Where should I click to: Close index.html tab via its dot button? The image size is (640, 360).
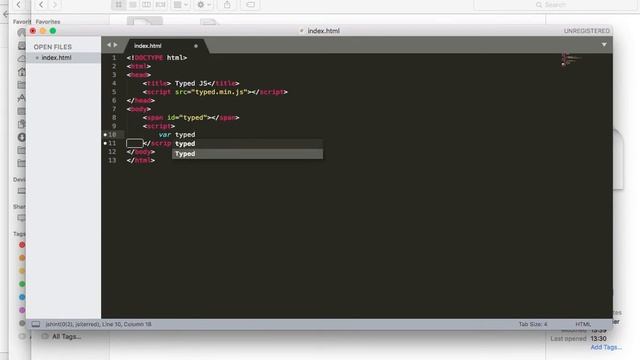coord(196,46)
